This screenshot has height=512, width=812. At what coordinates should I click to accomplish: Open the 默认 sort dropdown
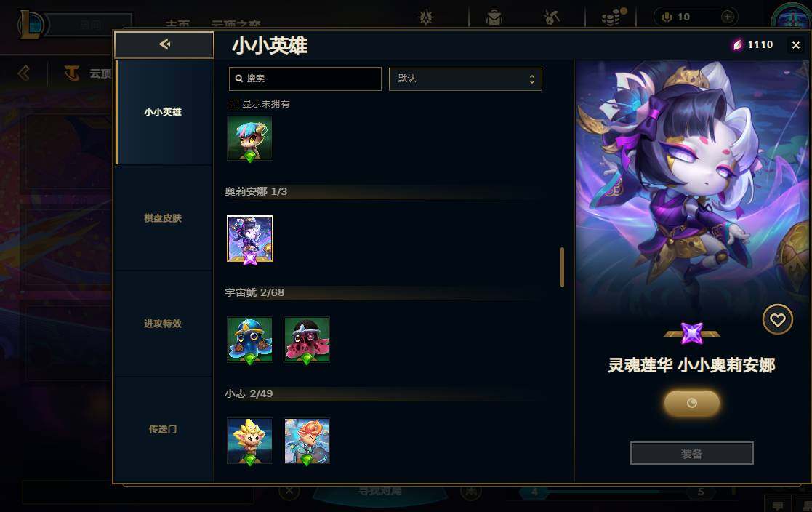coord(465,79)
